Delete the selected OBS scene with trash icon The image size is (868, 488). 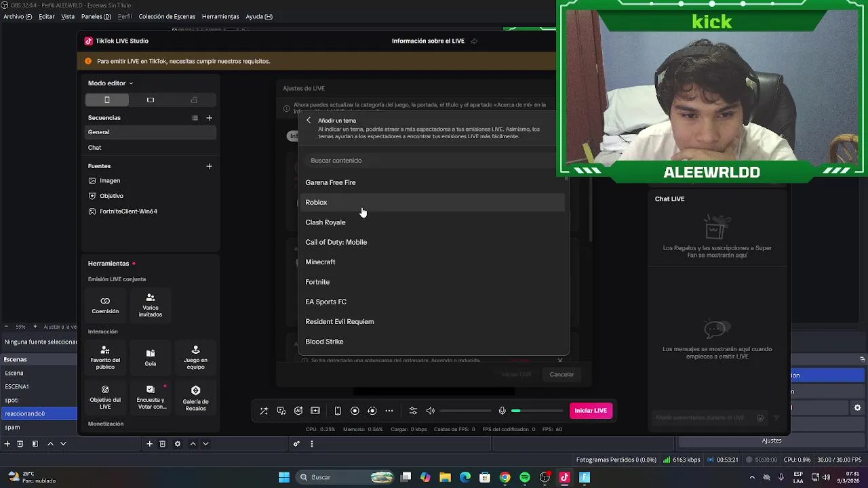click(x=20, y=444)
